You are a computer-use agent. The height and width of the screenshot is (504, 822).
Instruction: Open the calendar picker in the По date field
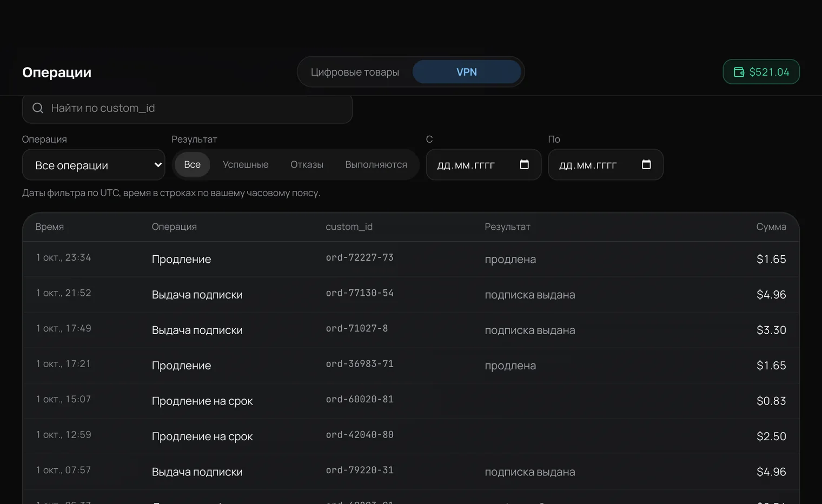[x=646, y=164]
